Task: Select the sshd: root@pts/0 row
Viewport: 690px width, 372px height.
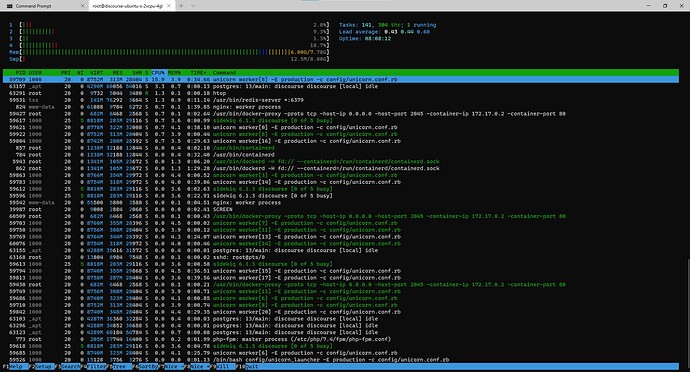Action: click(x=341, y=257)
